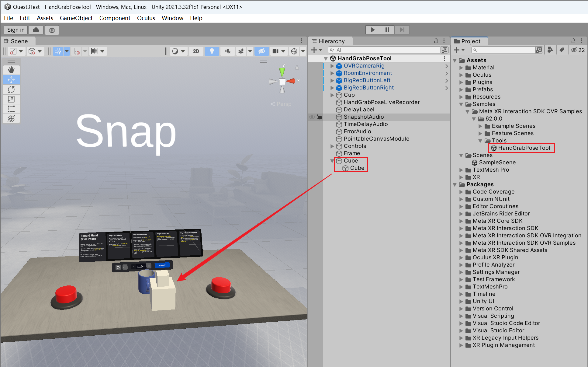Viewport: 588px width, 367px height.
Task: Toggle hidden objects visibility in Scene
Action: pyautogui.click(x=262, y=51)
